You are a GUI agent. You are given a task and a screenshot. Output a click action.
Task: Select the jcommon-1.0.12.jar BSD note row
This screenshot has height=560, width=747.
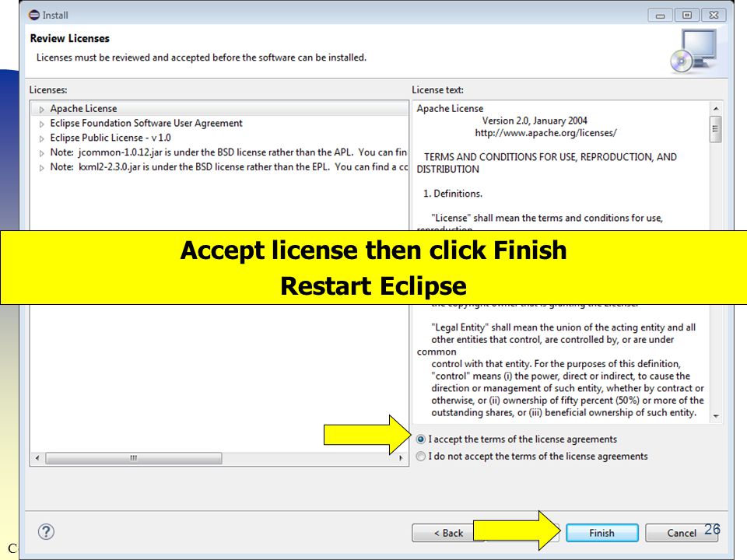219,152
